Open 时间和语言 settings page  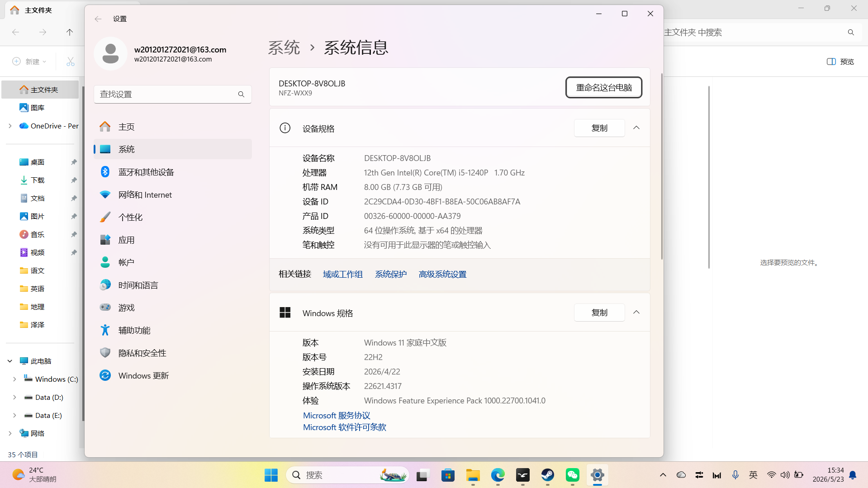172,285
